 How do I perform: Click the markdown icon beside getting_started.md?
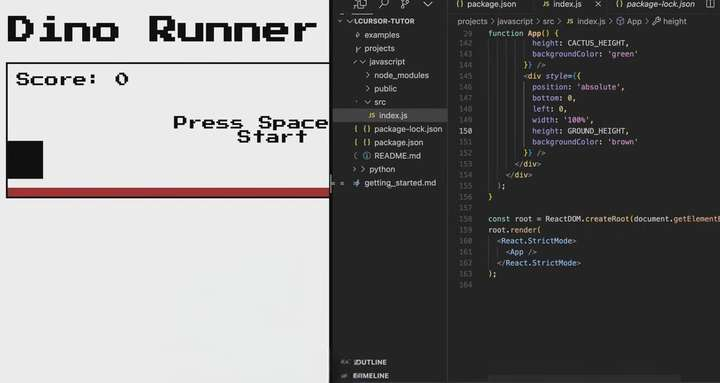[x=356, y=183]
